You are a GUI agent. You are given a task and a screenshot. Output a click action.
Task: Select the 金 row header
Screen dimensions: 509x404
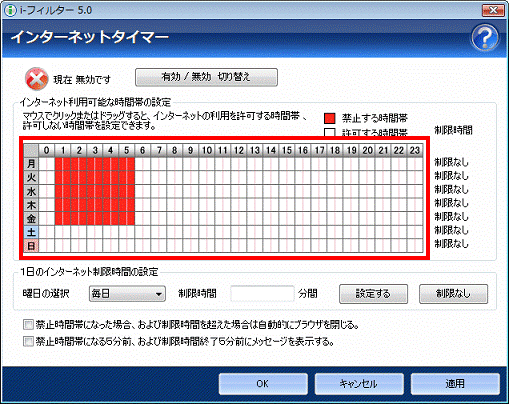[x=31, y=219]
